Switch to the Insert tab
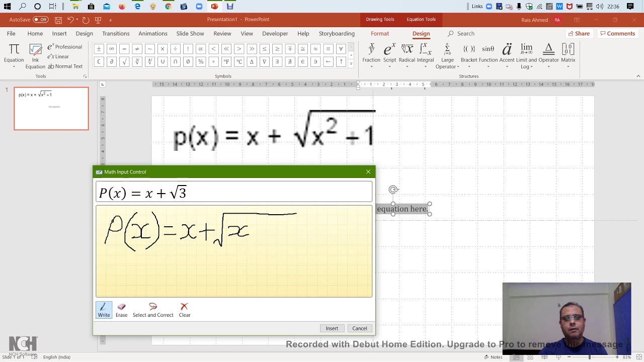The width and height of the screenshot is (644, 362). coord(59,34)
